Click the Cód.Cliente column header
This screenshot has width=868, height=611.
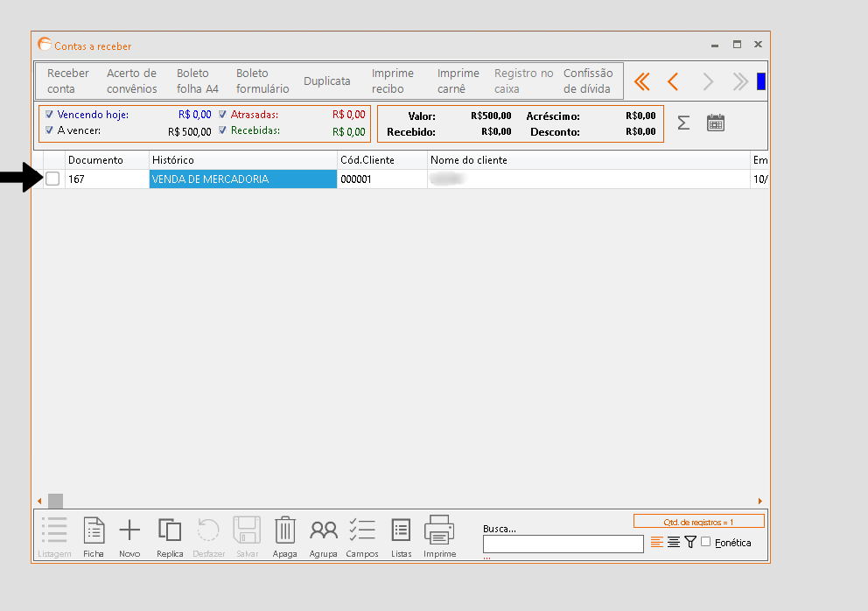click(382, 160)
